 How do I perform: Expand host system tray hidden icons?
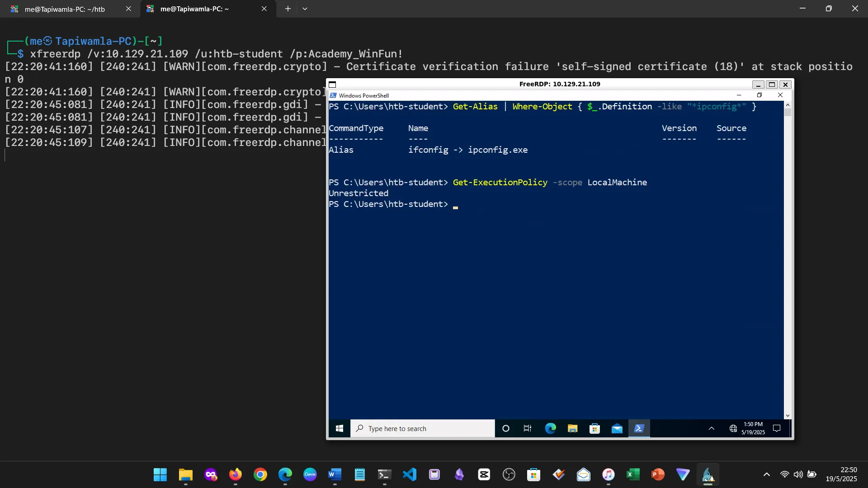766,474
